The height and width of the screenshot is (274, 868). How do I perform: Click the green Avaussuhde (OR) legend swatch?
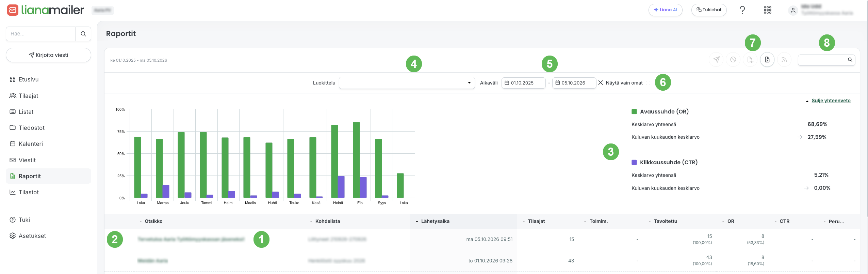click(634, 111)
